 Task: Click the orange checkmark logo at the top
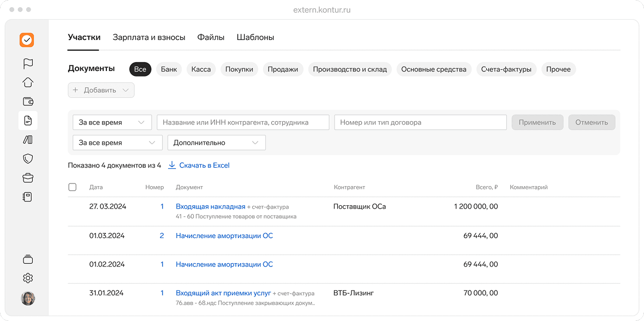click(28, 40)
